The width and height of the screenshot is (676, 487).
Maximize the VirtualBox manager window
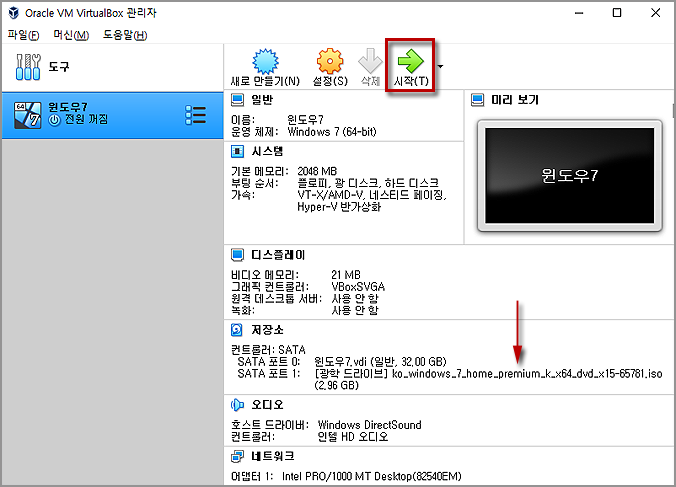(617, 13)
